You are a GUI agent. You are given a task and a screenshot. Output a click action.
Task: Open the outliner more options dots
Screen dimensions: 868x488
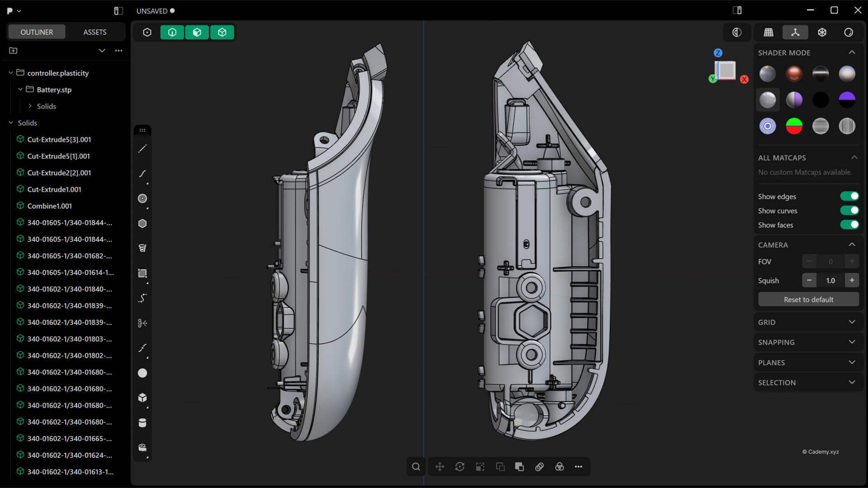point(118,51)
